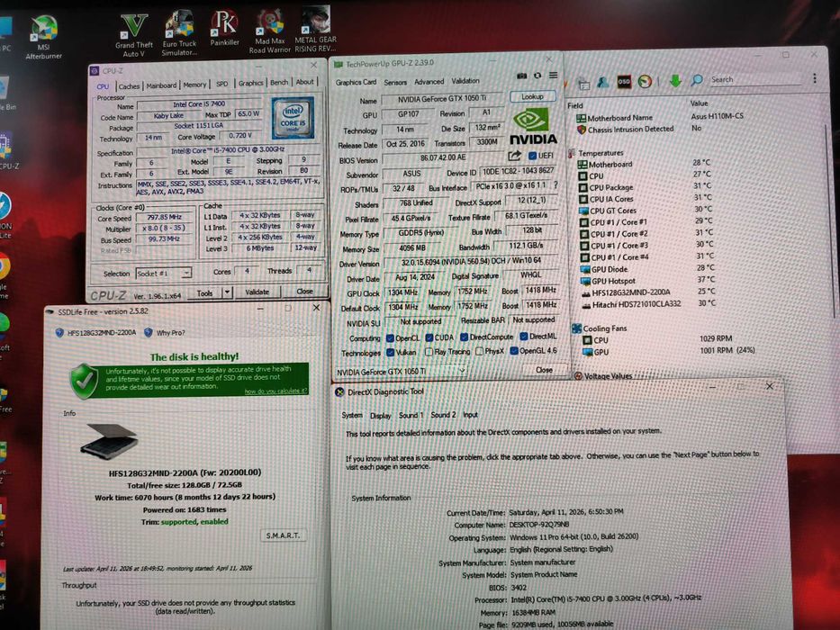Viewport: 840px width, 630px height.
Task: Open the Metal Gear Rising shortcut
Action: click(x=315, y=29)
